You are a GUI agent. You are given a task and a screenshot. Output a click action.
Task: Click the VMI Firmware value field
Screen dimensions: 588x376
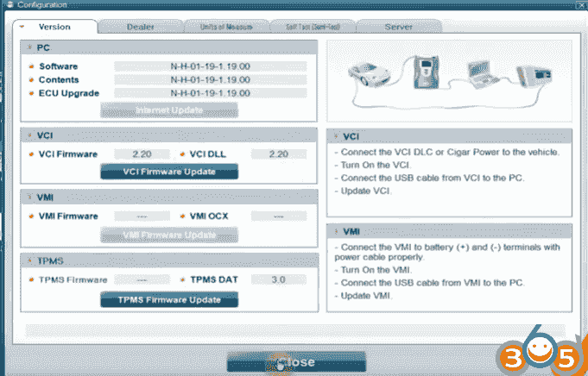click(x=142, y=216)
